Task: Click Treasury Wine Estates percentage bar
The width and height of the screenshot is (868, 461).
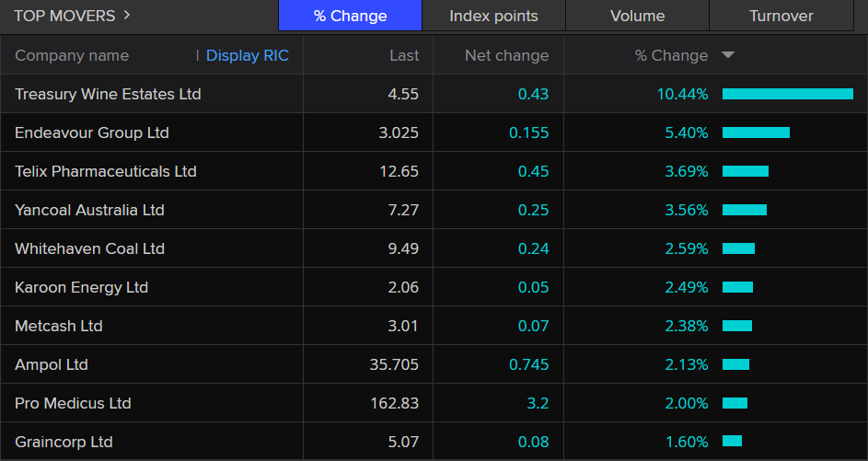Action: click(x=788, y=94)
